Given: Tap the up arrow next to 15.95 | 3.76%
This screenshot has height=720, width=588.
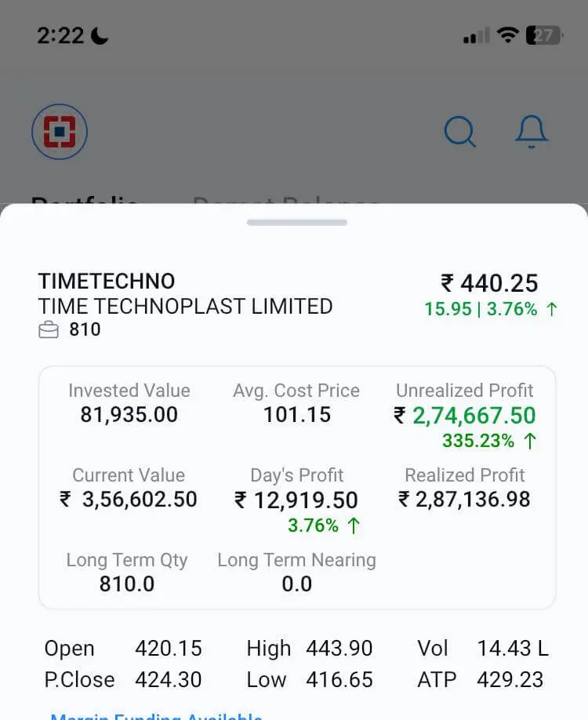Looking at the screenshot, I should coord(552,310).
